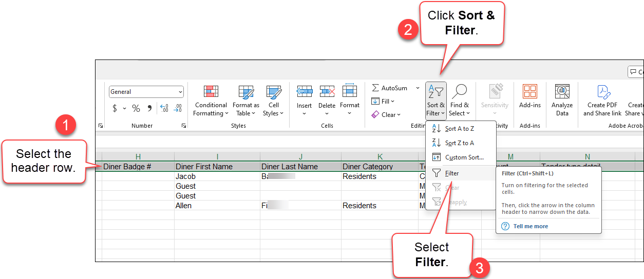The height and width of the screenshot is (279, 644).
Task: Select column H header
Action: tap(138, 157)
